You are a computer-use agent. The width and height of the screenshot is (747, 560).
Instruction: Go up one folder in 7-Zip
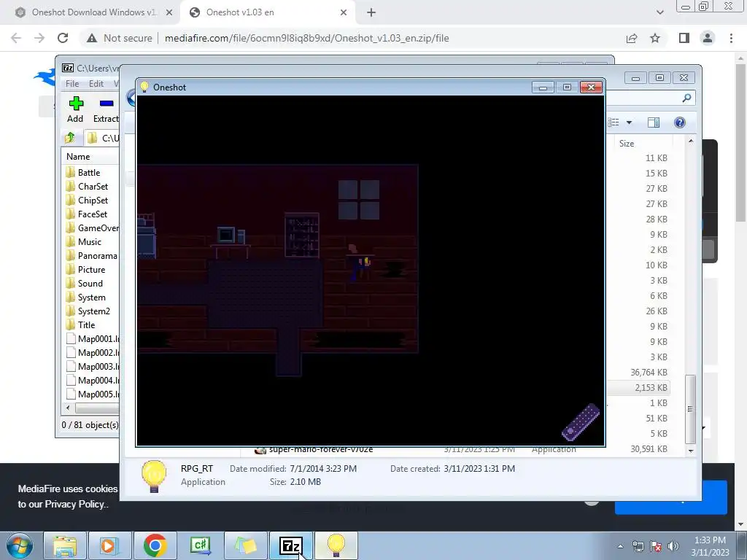tap(70, 138)
